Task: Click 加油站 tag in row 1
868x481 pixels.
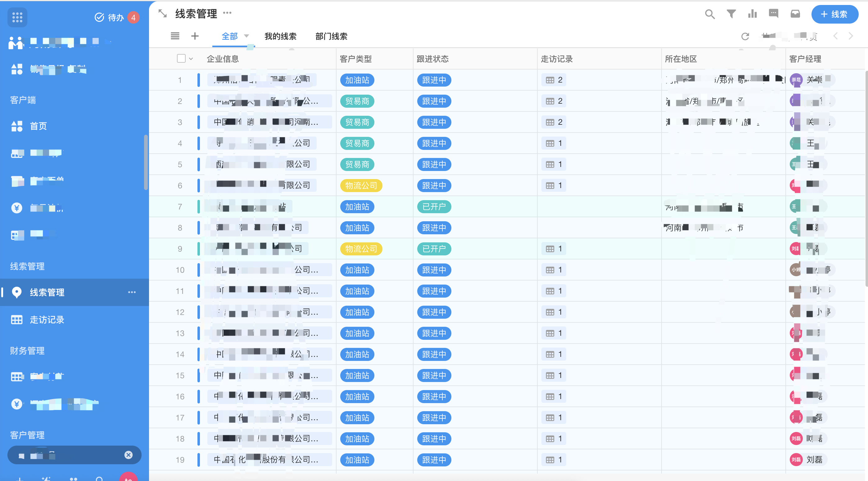Action: (x=357, y=80)
